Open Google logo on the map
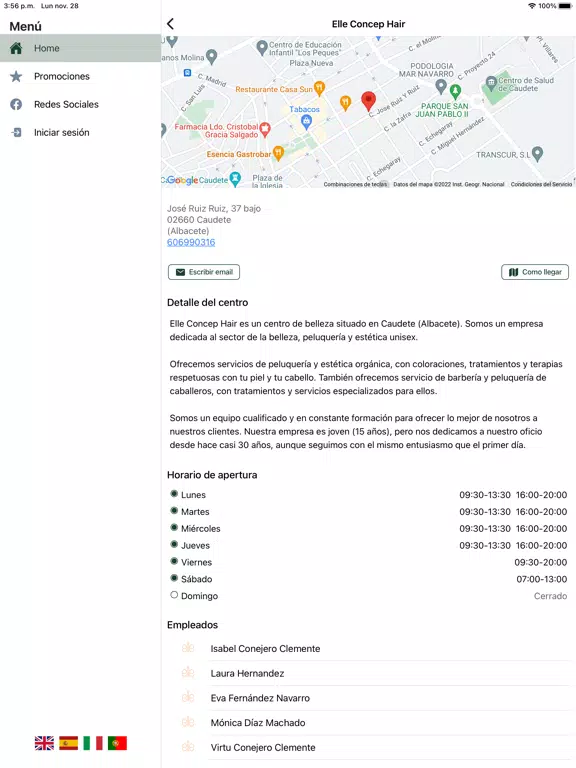 (x=182, y=180)
